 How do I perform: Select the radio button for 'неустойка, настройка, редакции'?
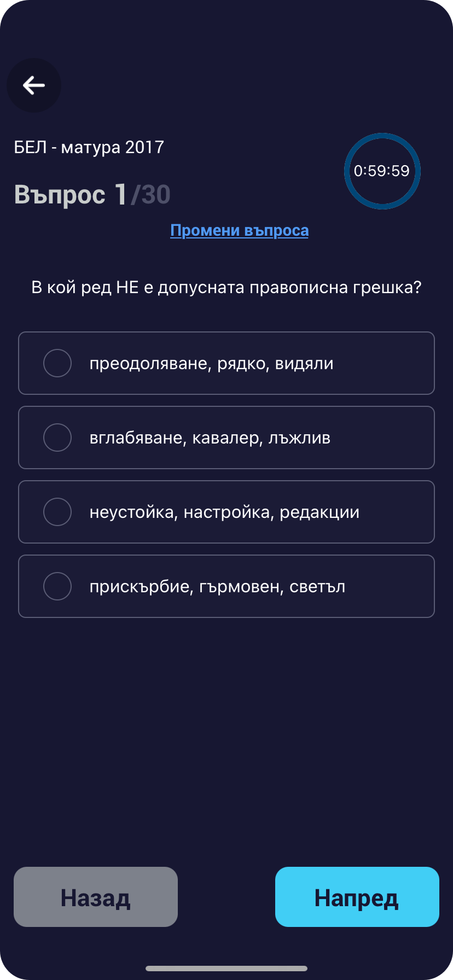57,512
